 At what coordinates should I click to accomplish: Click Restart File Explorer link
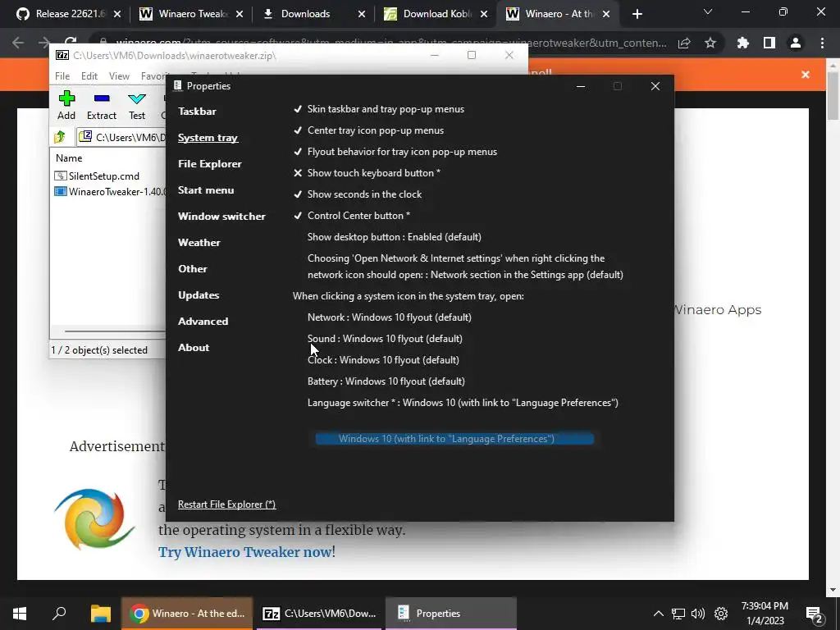coord(226,504)
